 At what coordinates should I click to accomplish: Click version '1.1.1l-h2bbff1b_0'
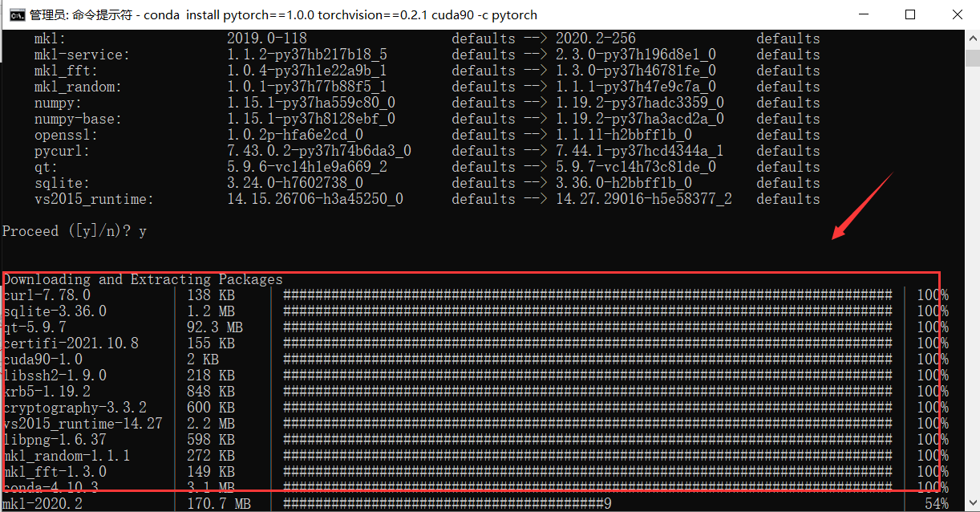point(624,135)
